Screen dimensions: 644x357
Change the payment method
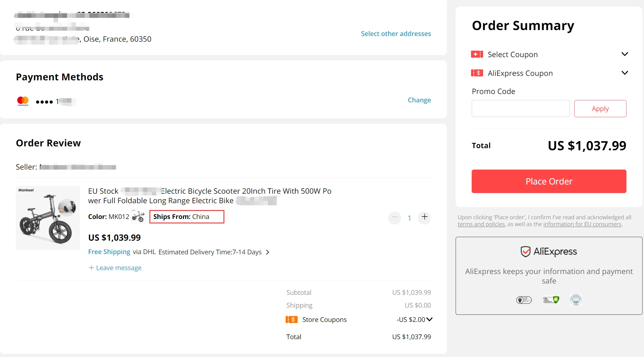point(419,100)
